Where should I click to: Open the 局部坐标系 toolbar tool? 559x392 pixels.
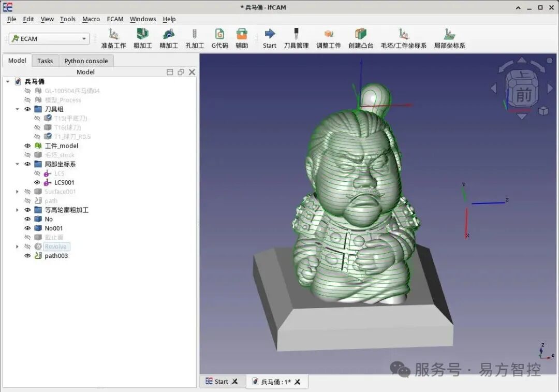[450, 38]
